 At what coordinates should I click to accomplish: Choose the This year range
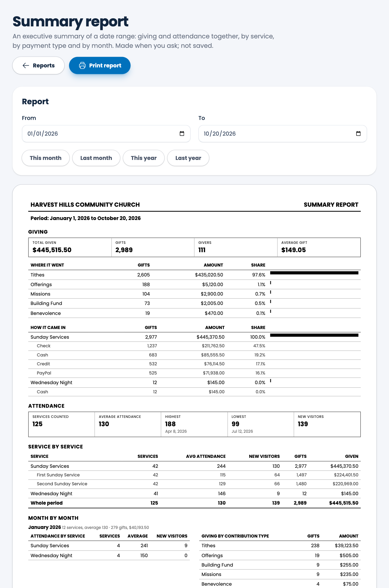(x=144, y=158)
